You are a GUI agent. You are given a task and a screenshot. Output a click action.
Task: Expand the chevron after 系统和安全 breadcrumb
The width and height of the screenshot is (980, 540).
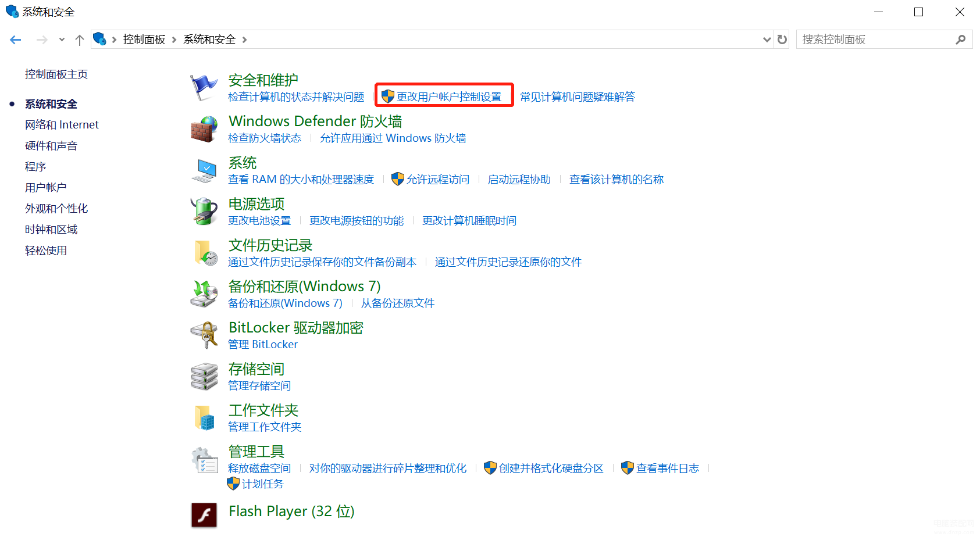click(244, 40)
